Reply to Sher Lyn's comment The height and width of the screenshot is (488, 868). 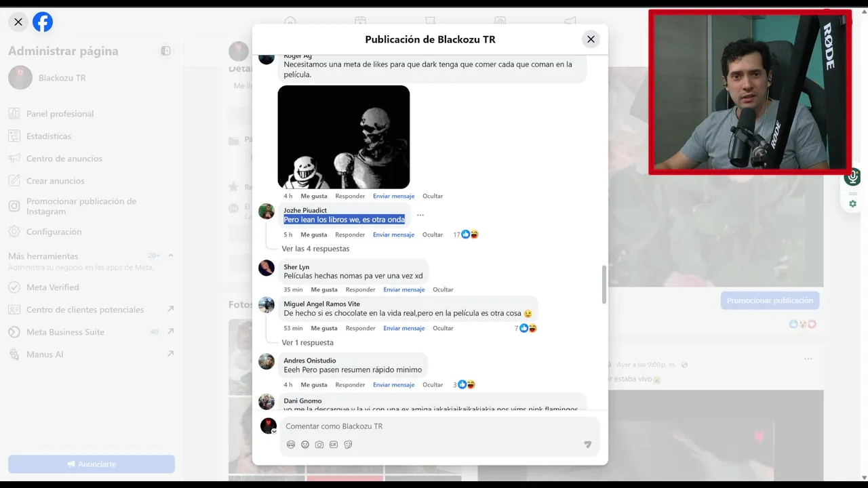pos(360,289)
